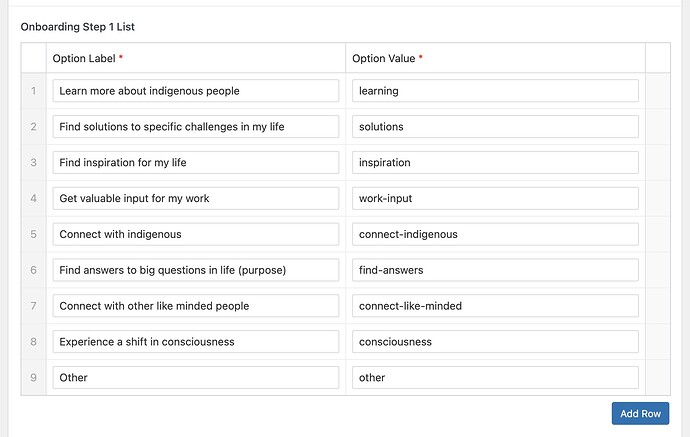
Task: Focus the 'Connect with indigenous' label field
Action: pyautogui.click(x=196, y=234)
